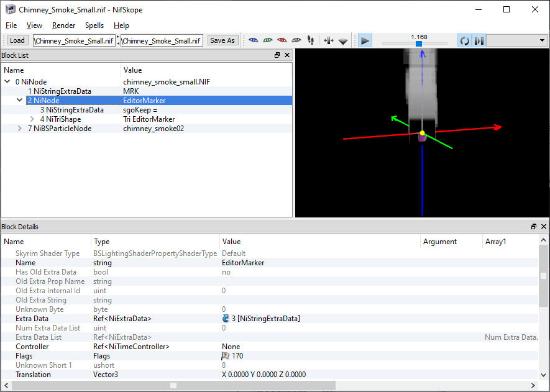550x392 pixels.
Task: Click the green eye view icon
Action: (268, 40)
